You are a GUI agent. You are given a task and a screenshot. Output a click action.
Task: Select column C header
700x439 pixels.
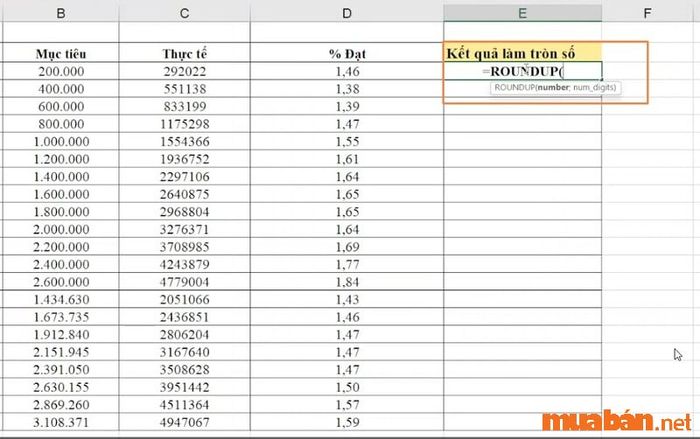pyautogui.click(x=184, y=13)
